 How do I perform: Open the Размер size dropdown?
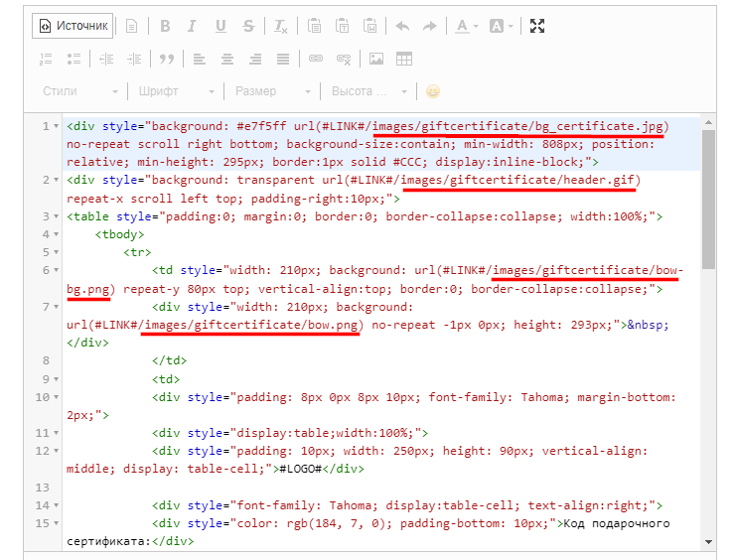point(269,91)
